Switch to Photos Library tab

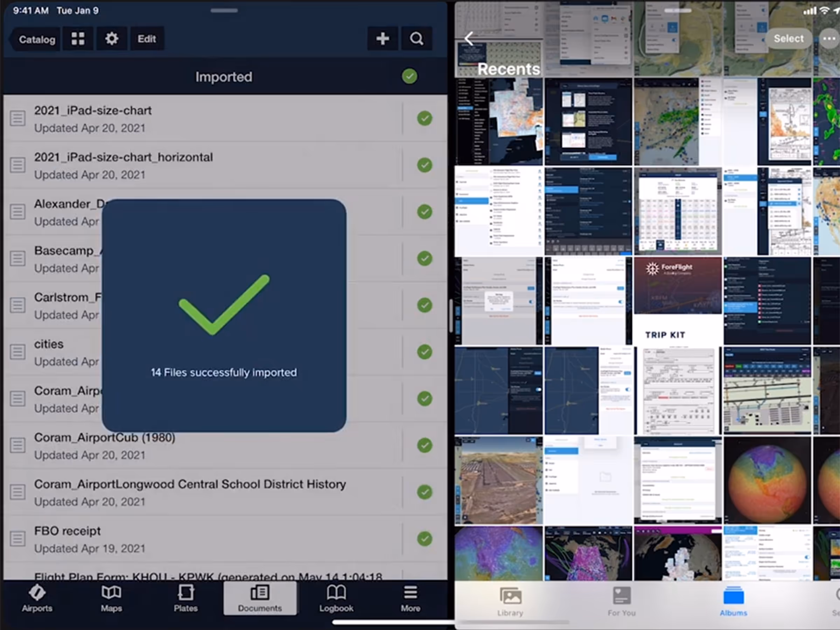click(510, 602)
